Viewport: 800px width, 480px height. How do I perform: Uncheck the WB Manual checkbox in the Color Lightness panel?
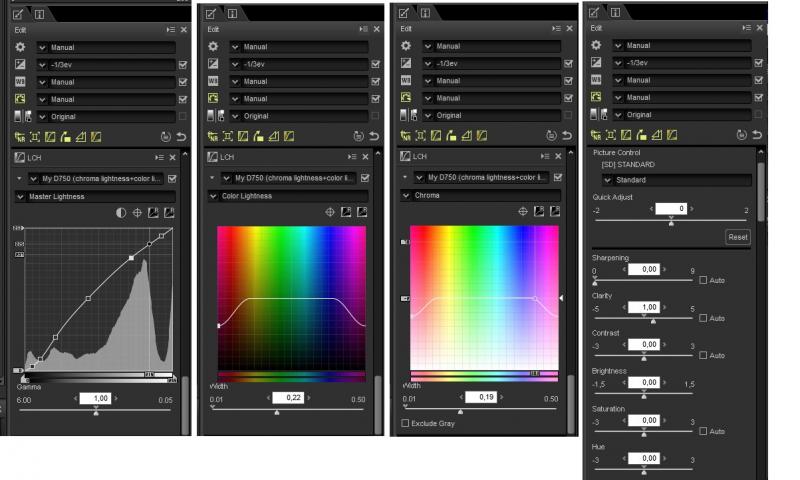click(376, 82)
